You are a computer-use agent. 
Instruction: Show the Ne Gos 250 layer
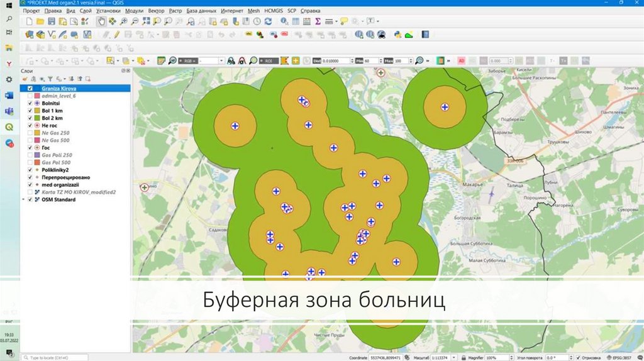tap(30, 133)
